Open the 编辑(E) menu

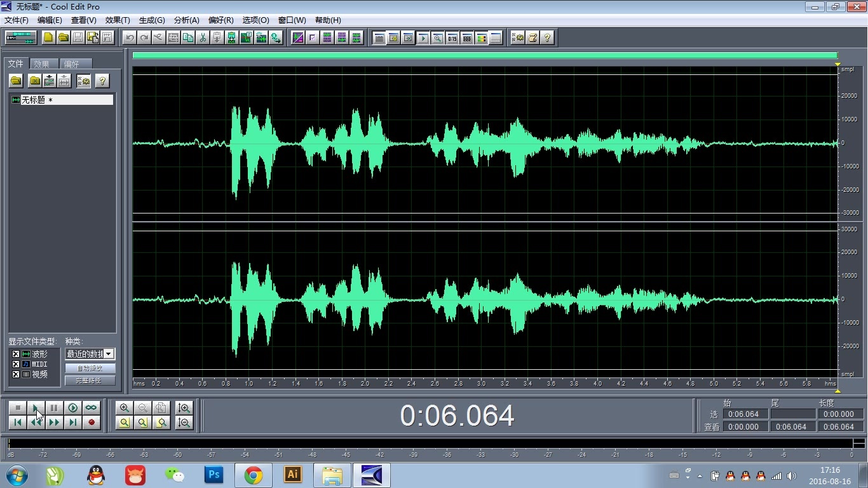pyautogui.click(x=50, y=20)
